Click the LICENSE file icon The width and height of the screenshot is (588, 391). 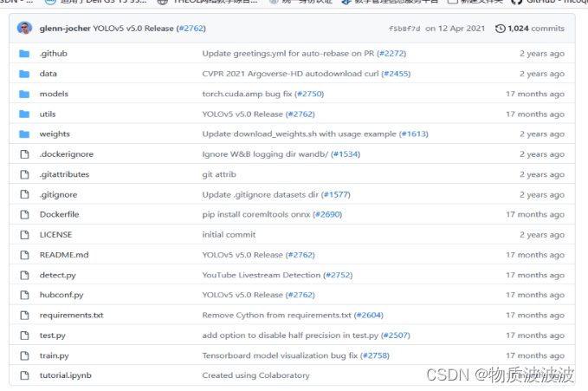[25, 235]
